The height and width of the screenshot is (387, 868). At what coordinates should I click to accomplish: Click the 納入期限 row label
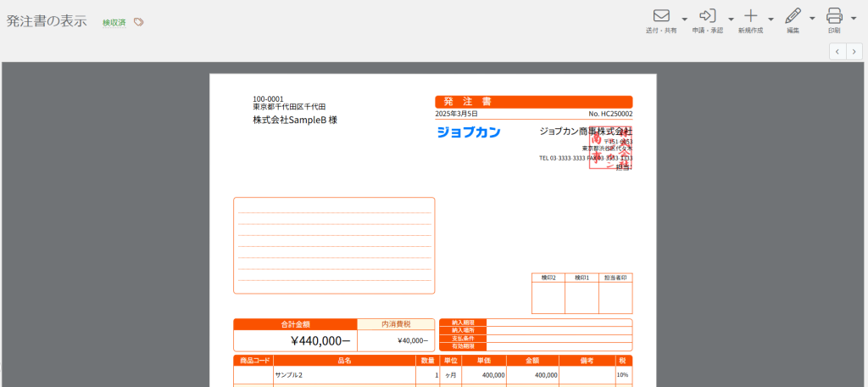[462, 322]
